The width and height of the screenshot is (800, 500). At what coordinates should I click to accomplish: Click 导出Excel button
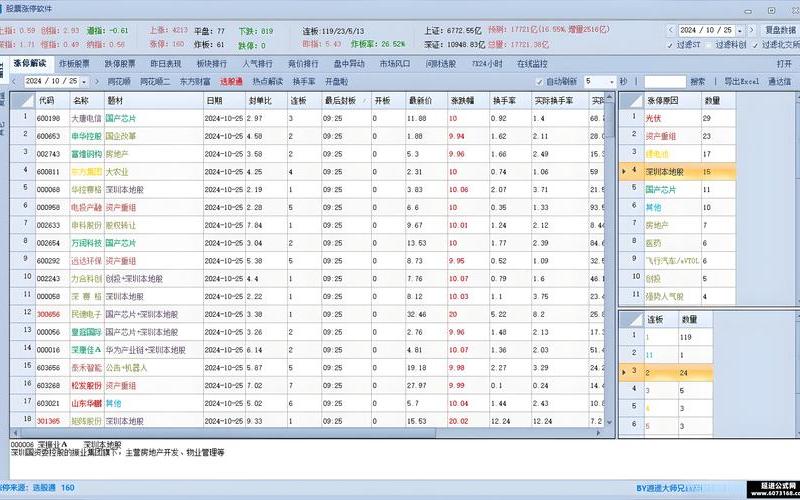coord(741,82)
